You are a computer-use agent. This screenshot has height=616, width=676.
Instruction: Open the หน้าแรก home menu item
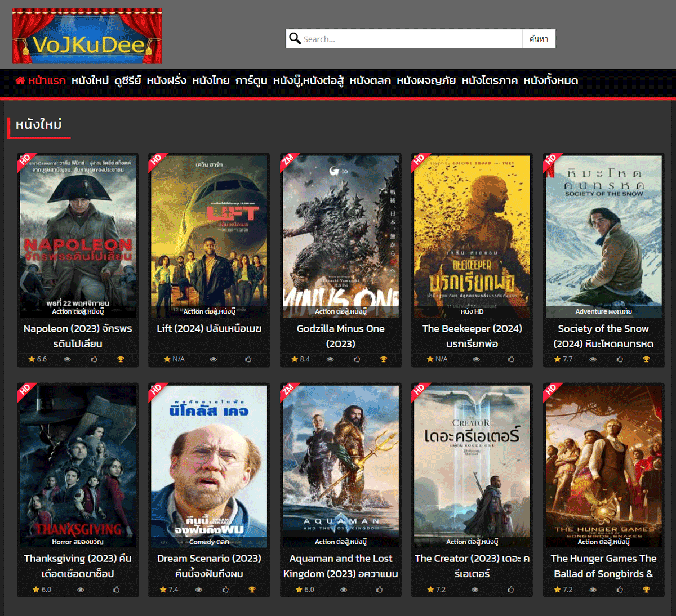click(x=41, y=81)
